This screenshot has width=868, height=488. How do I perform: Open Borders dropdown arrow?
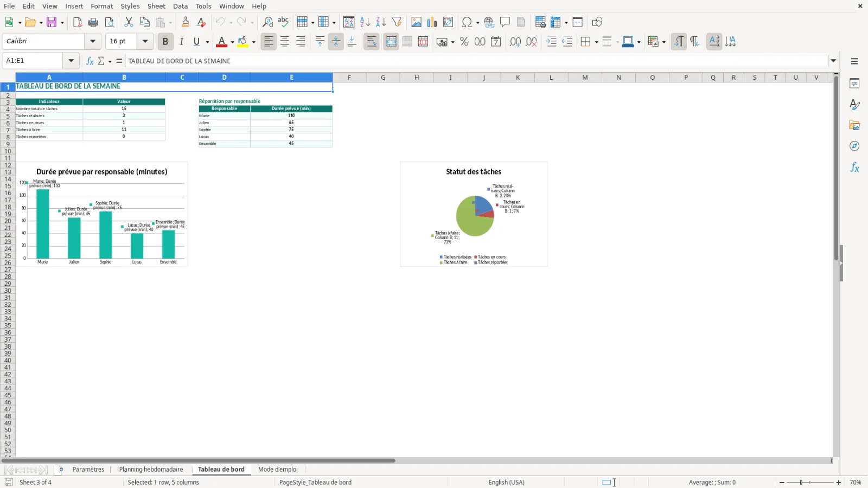coord(596,42)
